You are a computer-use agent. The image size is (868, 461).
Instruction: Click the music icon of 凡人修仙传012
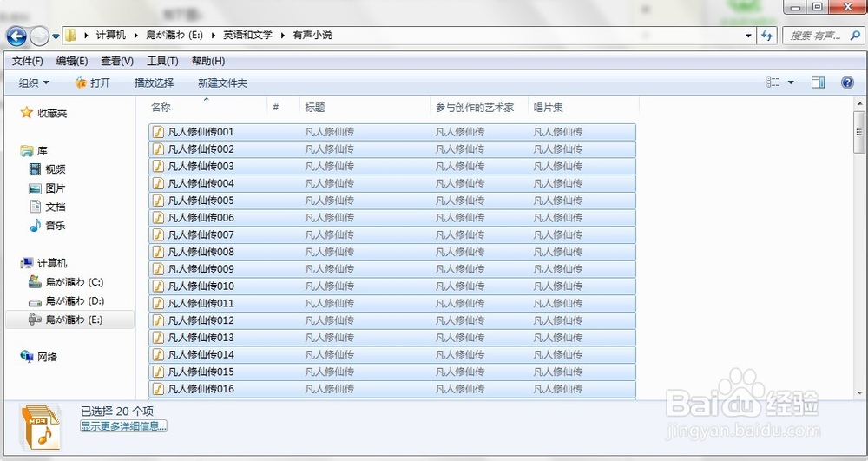pyautogui.click(x=158, y=320)
